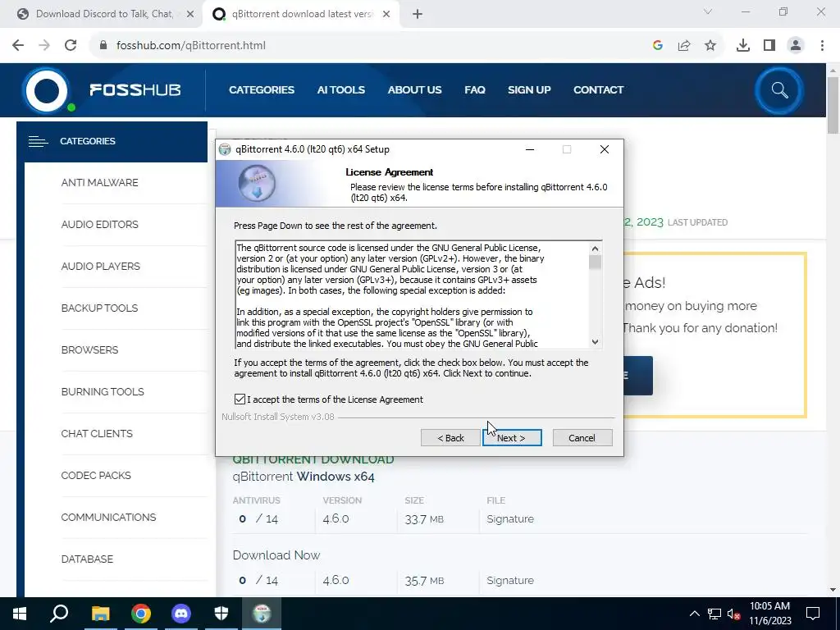This screenshot has height=630, width=840.
Task: Cancel the qBittorrent setup
Action: [582, 438]
